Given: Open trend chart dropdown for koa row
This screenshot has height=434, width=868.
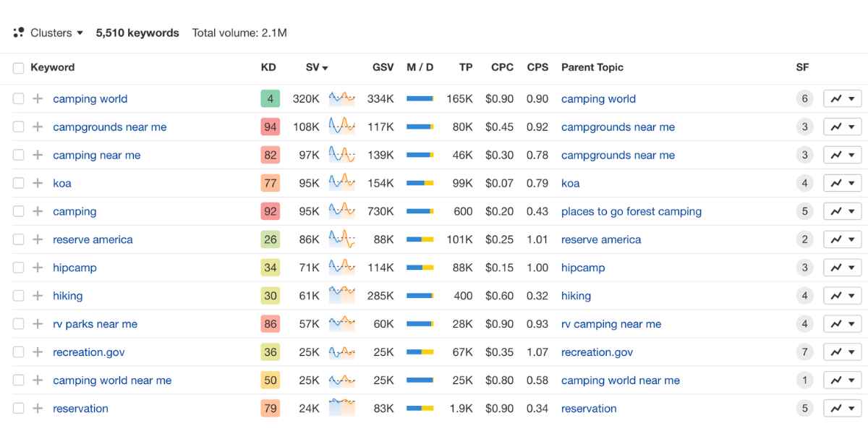Looking at the screenshot, I should click(x=843, y=184).
